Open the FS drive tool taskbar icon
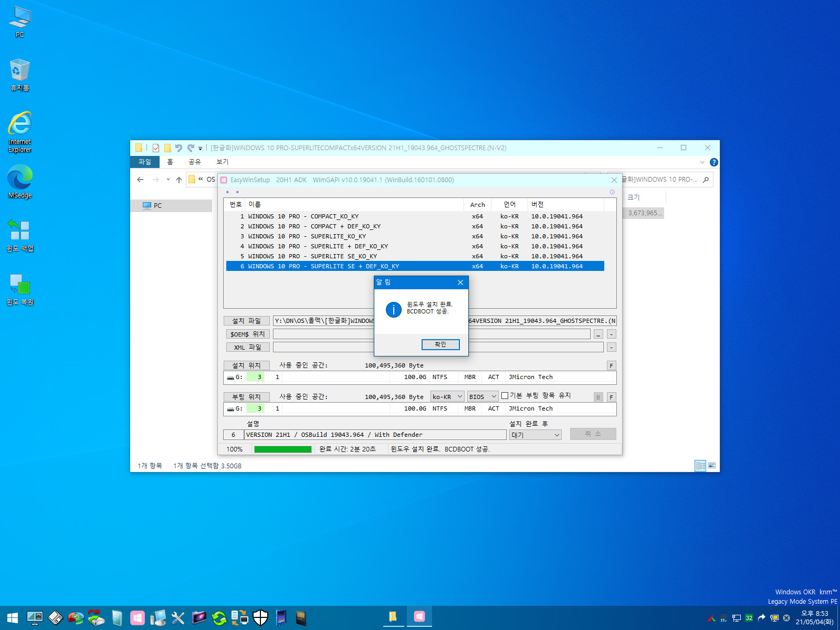Screen dimensions: 840x630 (96, 618)
